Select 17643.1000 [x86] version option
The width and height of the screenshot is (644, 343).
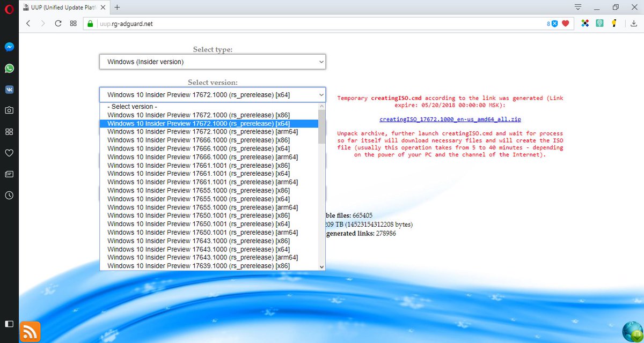tap(209, 241)
